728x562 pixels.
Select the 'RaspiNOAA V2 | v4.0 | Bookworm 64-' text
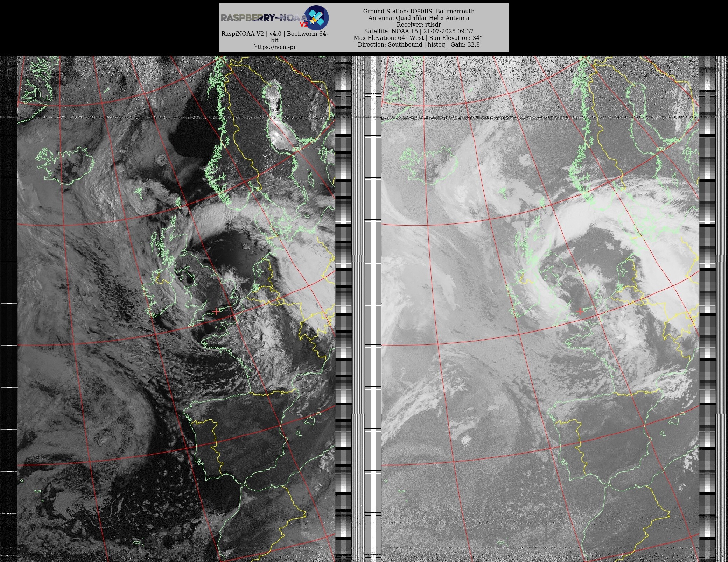(275, 34)
